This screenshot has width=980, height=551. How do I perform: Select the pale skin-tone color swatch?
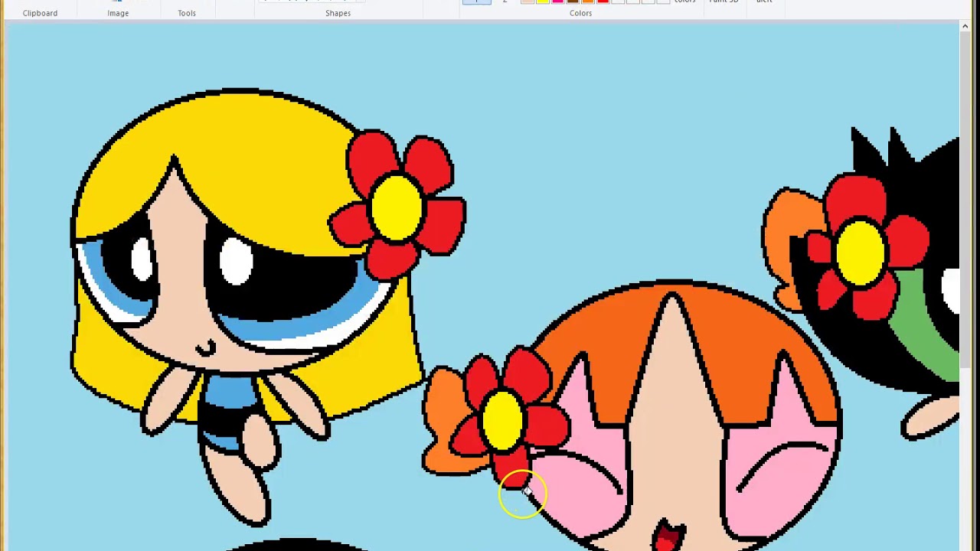(x=527, y=2)
